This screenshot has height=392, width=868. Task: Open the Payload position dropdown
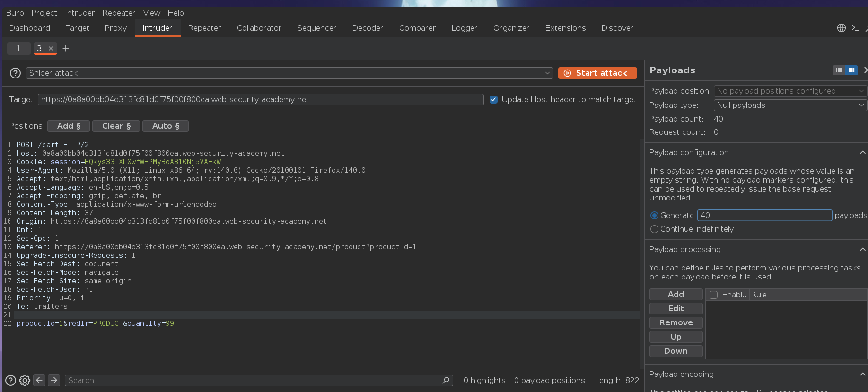[790, 91]
